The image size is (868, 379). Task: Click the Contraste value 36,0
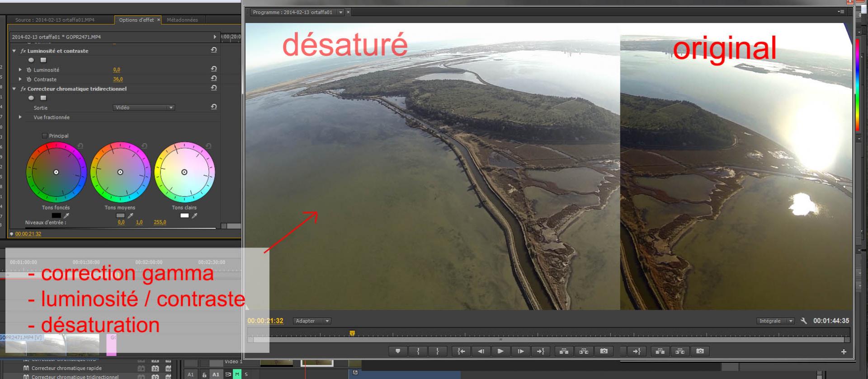(118, 79)
